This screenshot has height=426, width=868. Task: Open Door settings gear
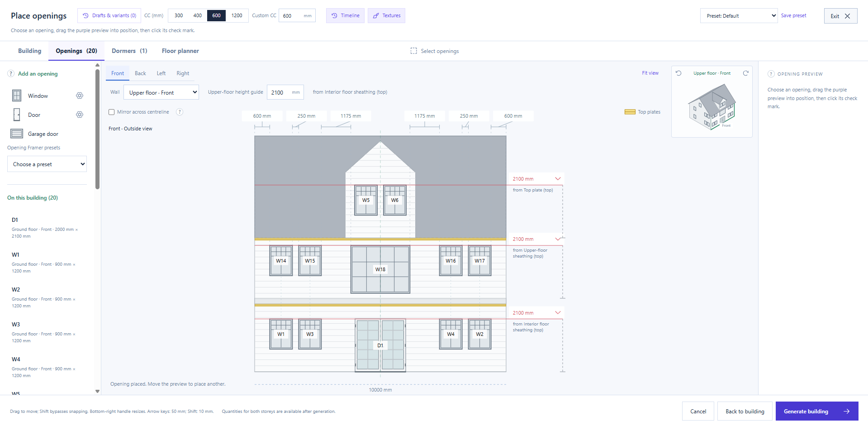pyautogui.click(x=80, y=115)
